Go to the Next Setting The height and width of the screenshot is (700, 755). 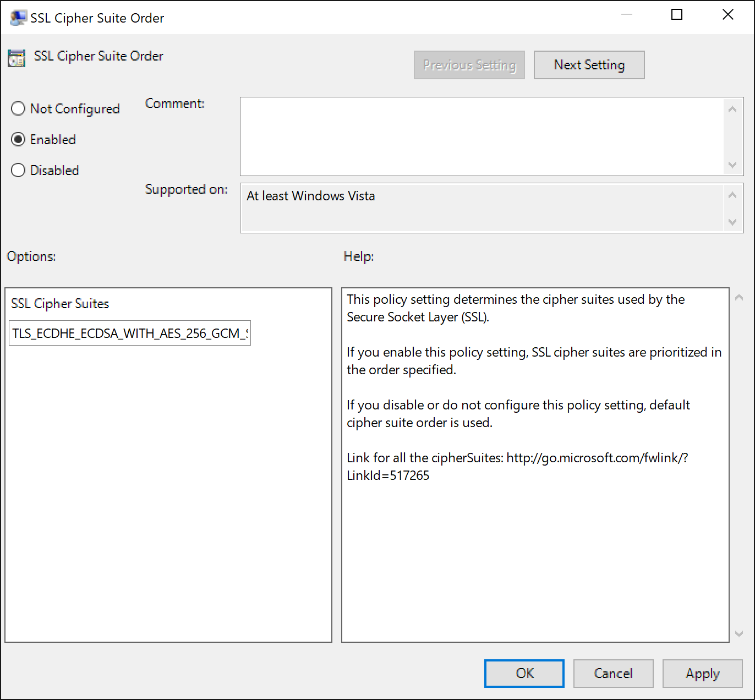(589, 64)
